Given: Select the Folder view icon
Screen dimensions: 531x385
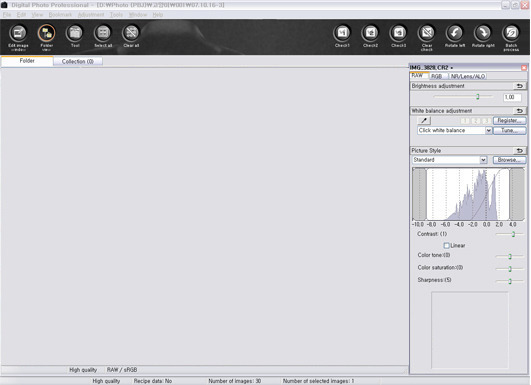Looking at the screenshot, I should [x=46, y=33].
